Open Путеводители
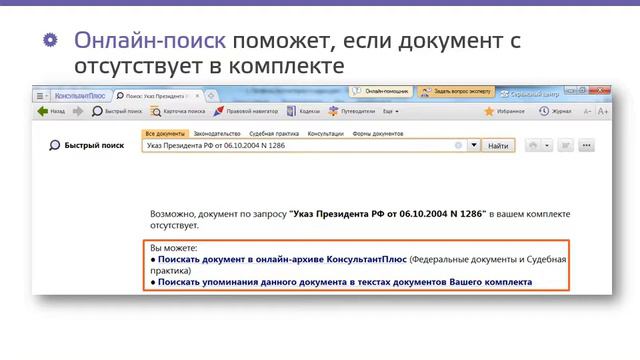Image resolution: width=640 pixels, height=360 pixels. [x=352, y=111]
